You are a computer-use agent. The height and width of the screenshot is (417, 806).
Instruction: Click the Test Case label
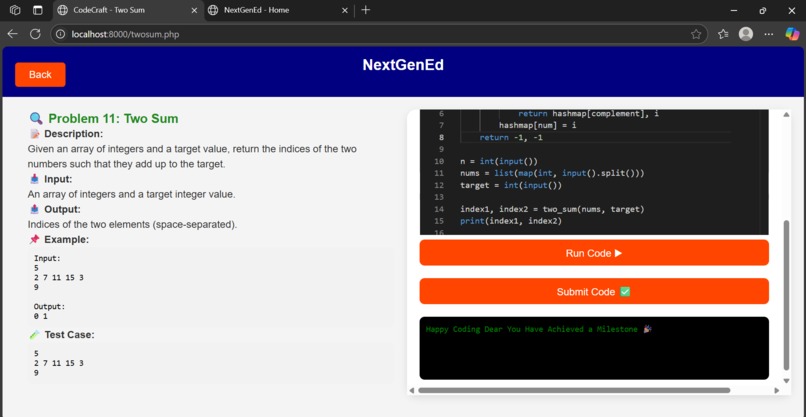(69, 335)
